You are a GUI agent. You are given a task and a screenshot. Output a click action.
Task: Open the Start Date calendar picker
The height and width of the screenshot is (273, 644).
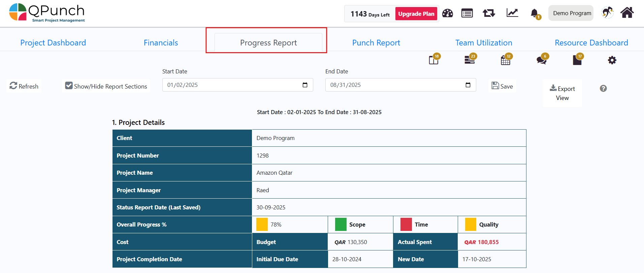click(305, 85)
